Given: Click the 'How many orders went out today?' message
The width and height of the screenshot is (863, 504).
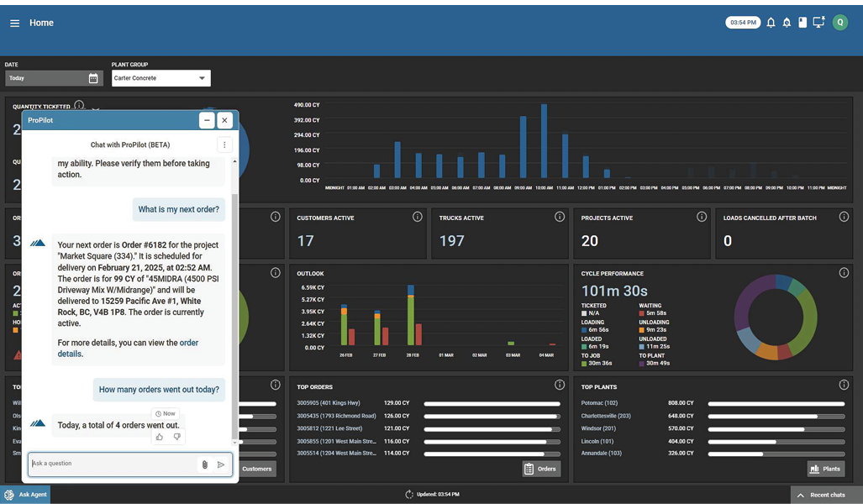Looking at the screenshot, I should (159, 390).
